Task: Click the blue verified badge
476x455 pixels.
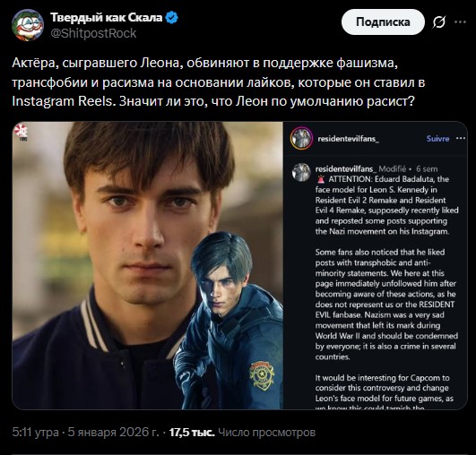Action: click(x=172, y=18)
